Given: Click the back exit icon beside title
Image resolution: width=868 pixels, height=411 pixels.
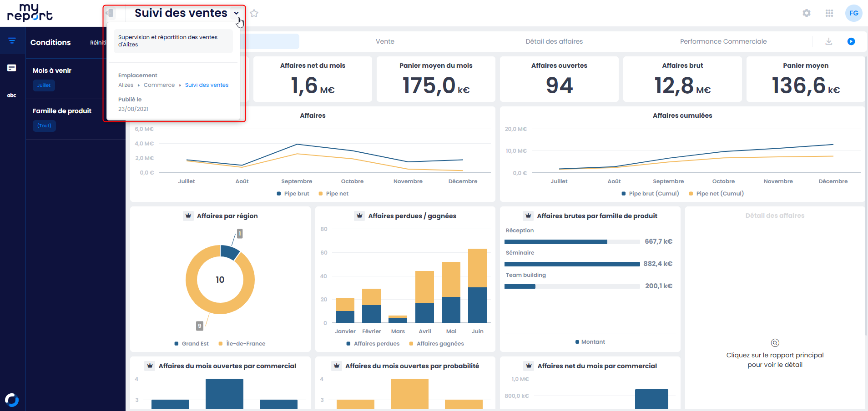Looking at the screenshot, I should click(110, 13).
